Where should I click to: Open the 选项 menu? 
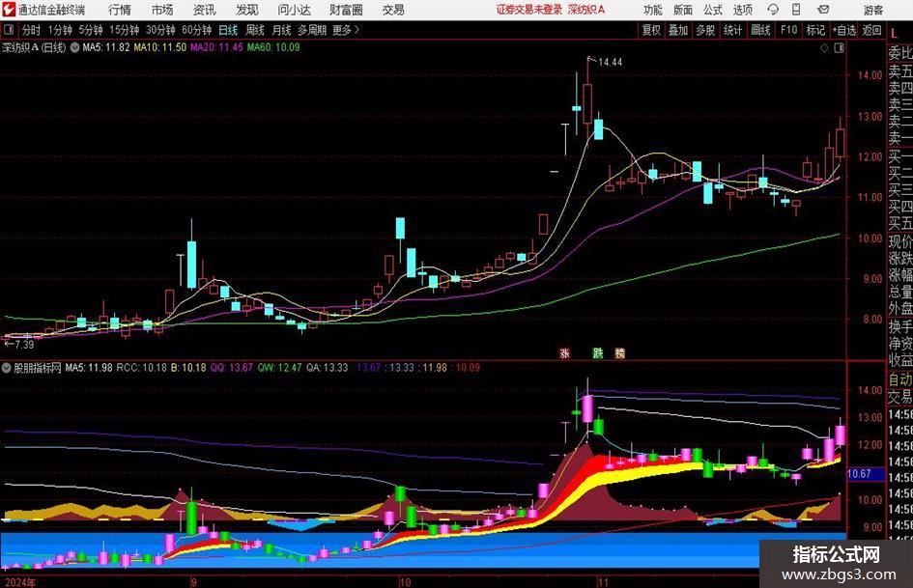pyautogui.click(x=742, y=10)
